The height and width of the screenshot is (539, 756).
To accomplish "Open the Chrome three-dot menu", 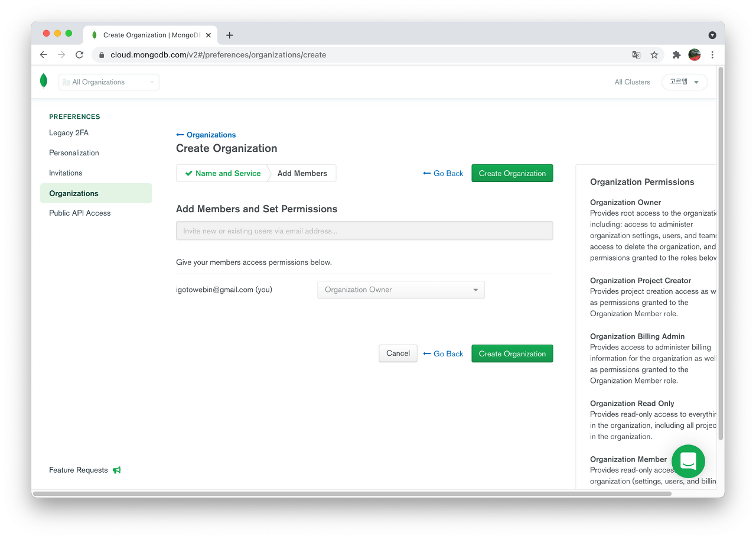I will point(712,55).
